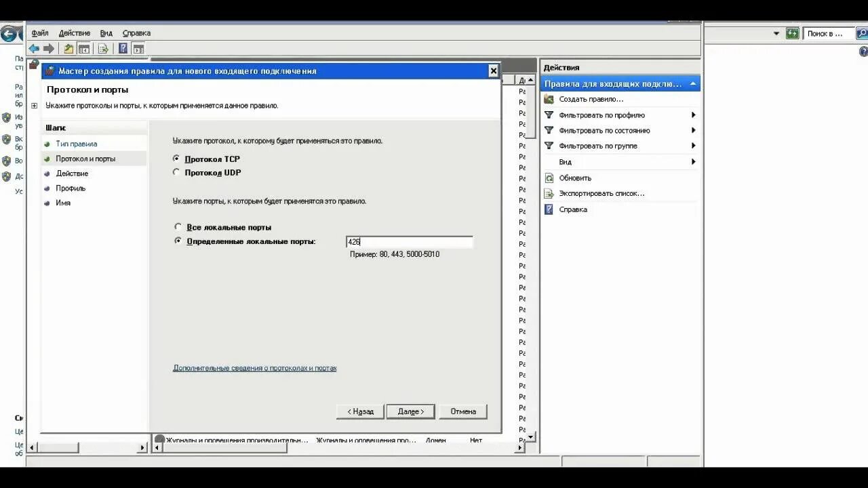
Task: Select the Протокол TCP radio button
Action: [x=177, y=159]
